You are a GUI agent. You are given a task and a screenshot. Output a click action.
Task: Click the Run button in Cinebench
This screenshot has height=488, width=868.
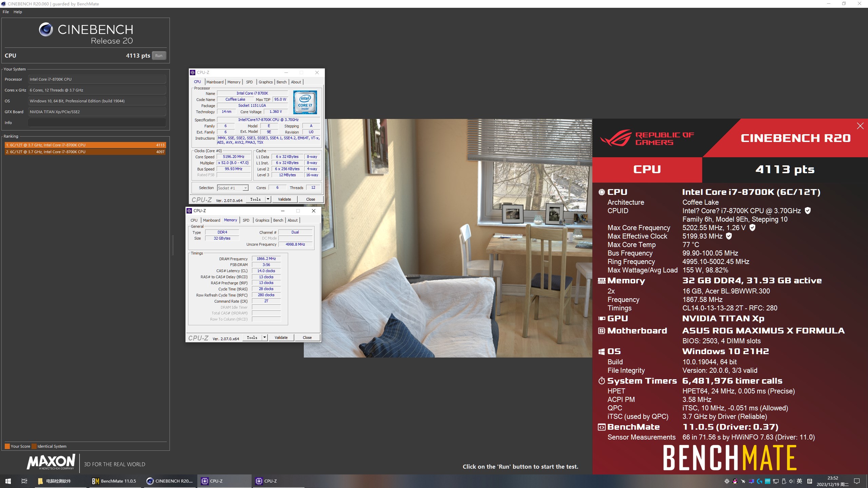tap(159, 56)
